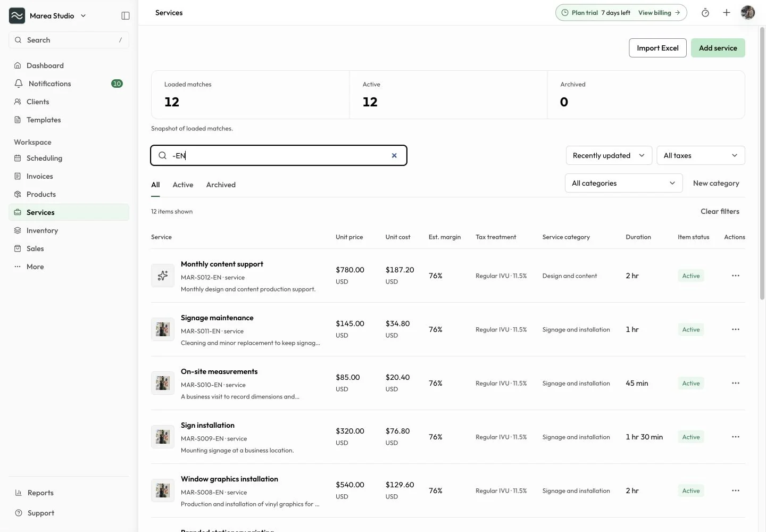766x532 pixels.
Task: Switch to the Archived tab
Action: [221, 185]
